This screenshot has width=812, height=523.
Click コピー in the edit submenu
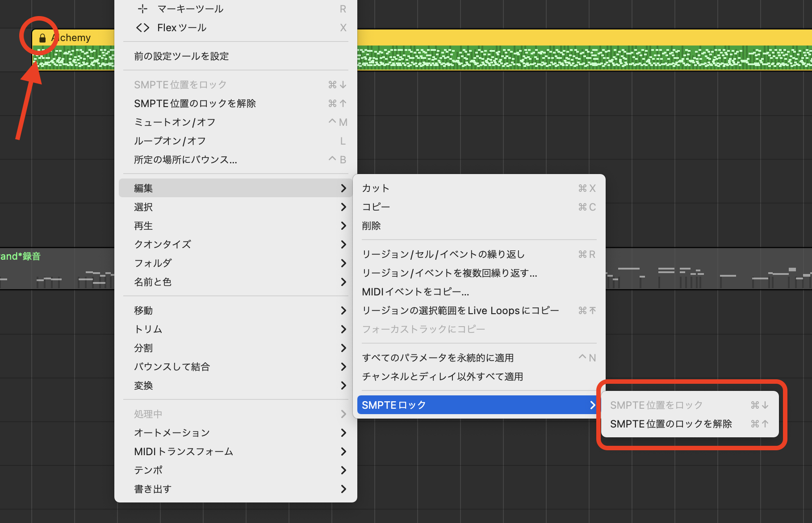pos(376,207)
